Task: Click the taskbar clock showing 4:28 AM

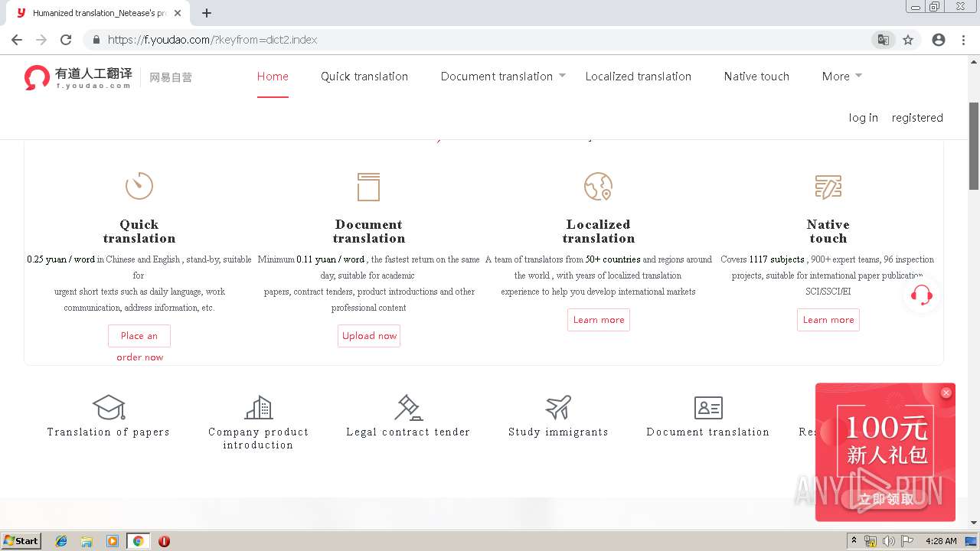Action: (x=941, y=541)
